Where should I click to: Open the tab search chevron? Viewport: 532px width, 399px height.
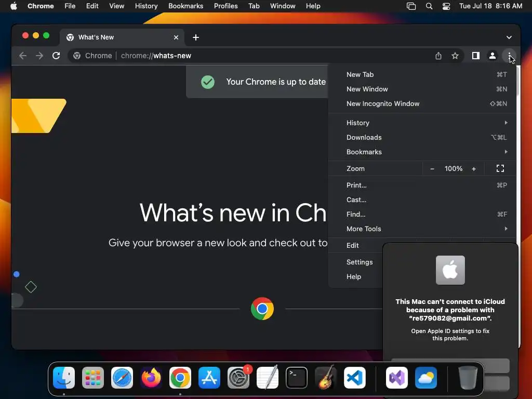pyautogui.click(x=509, y=37)
